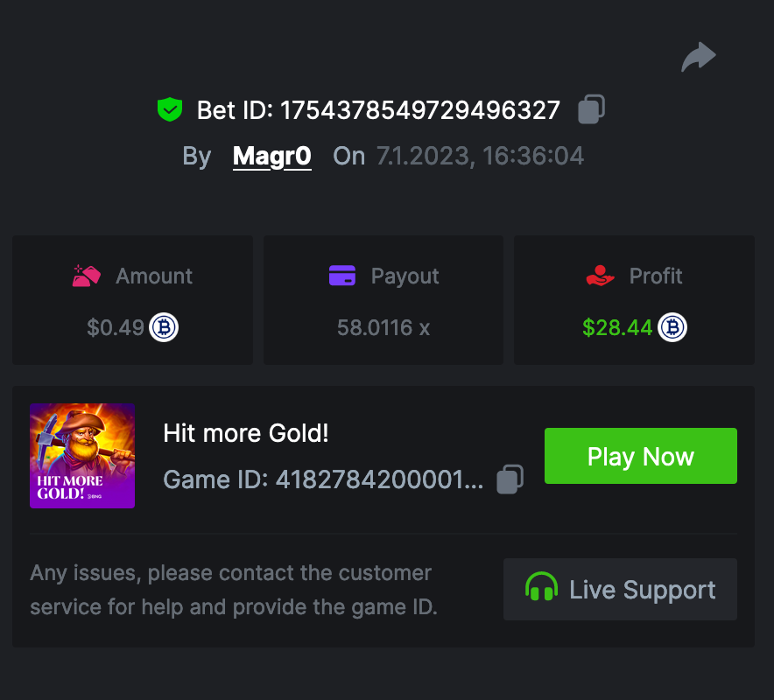Image resolution: width=774 pixels, height=700 pixels.
Task: Click the Amount money bag icon
Action: [87, 276]
